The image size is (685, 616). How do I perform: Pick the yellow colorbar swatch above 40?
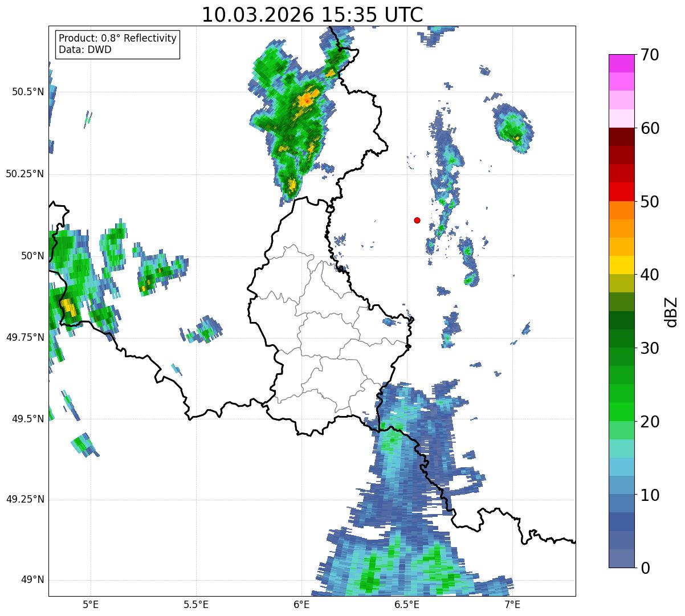point(621,265)
